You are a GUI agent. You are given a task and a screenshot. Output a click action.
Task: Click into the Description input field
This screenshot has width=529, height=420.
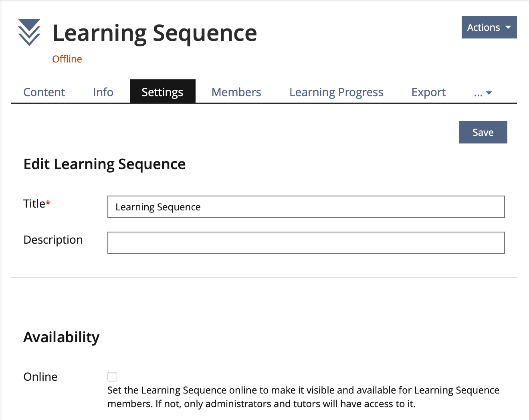tap(306, 243)
